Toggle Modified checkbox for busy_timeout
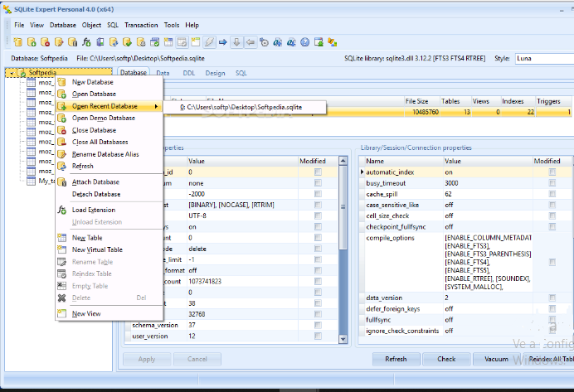Image resolution: width=574 pixels, height=392 pixels. pyautogui.click(x=552, y=182)
